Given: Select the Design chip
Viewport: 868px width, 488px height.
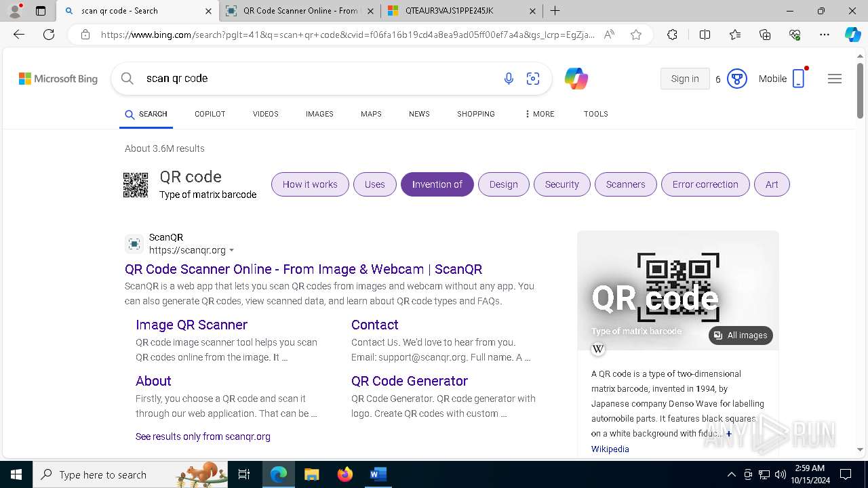Looking at the screenshot, I should [x=504, y=184].
